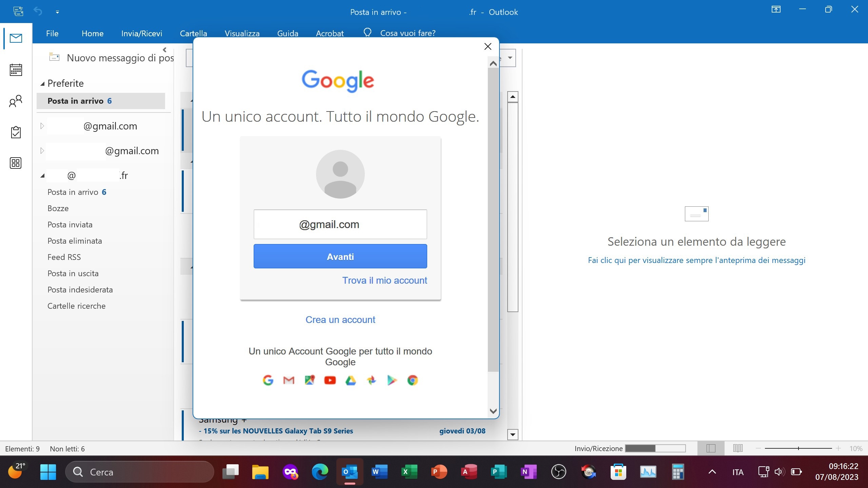868x488 pixels.
Task: Click the taskbar Cerca search box
Action: (x=140, y=472)
